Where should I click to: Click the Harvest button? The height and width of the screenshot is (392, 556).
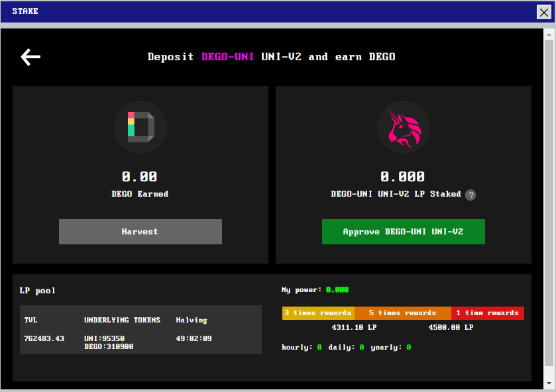point(140,232)
